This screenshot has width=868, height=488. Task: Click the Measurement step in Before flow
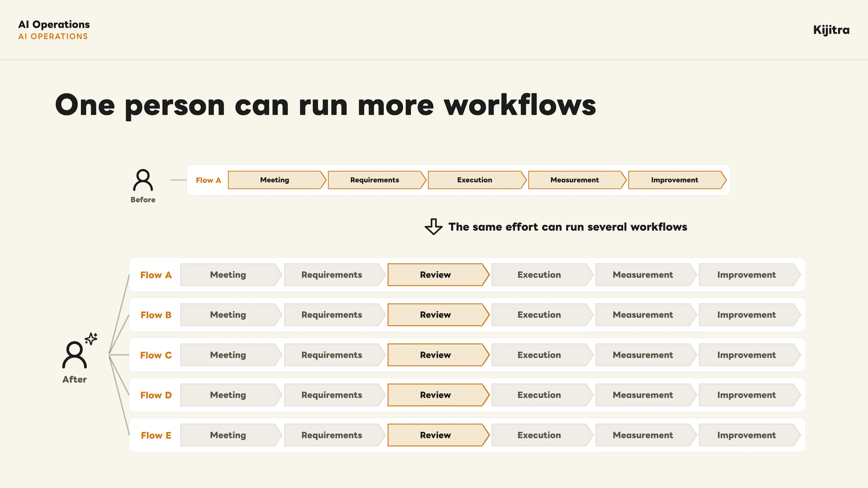[x=577, y=180]
